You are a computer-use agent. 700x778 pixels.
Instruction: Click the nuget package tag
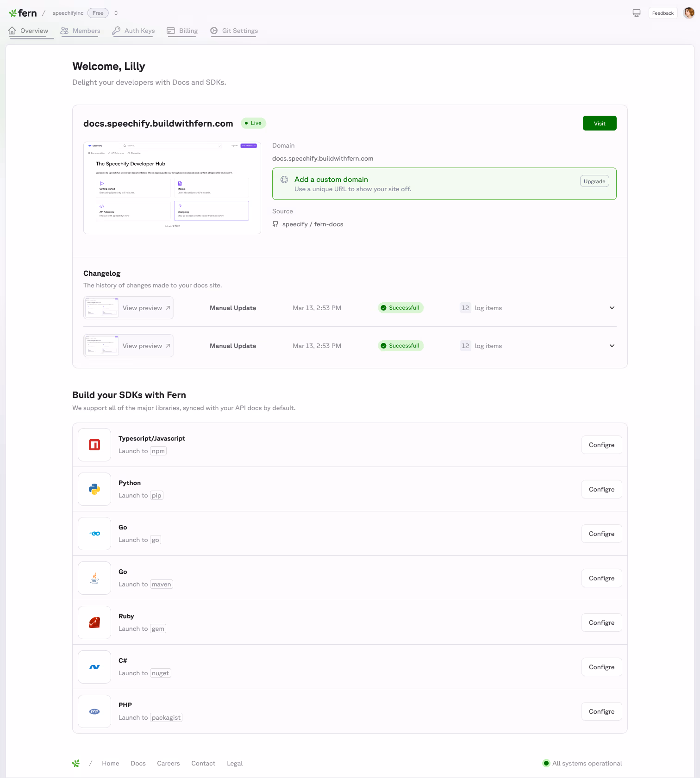(x=161, y=673)
